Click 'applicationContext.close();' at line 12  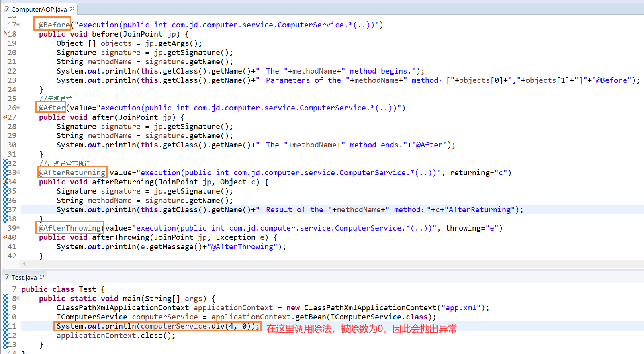pyautogui.click(x=116, y=336)
